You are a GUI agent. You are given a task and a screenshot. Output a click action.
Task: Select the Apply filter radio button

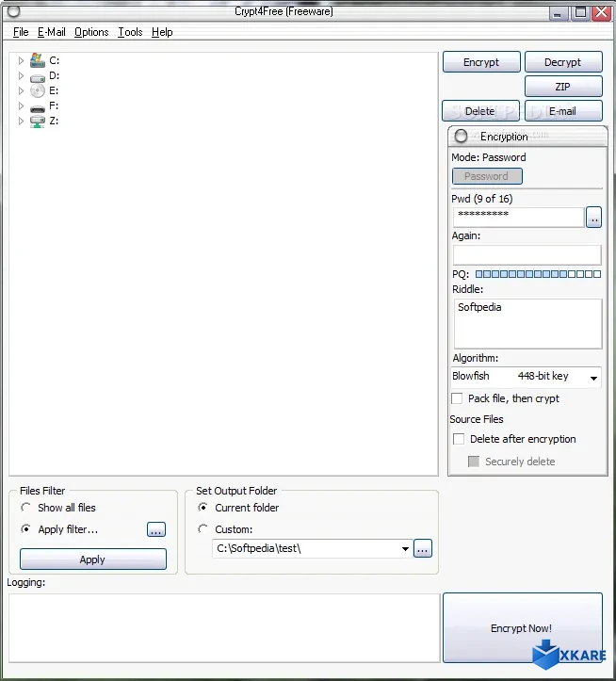(26, 529)
